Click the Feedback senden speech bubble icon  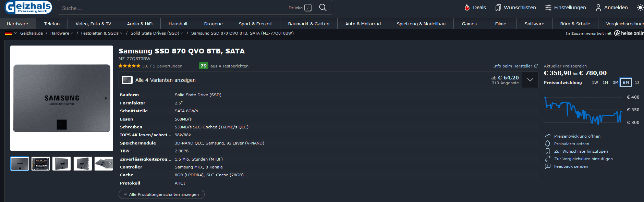pos(548,166)
